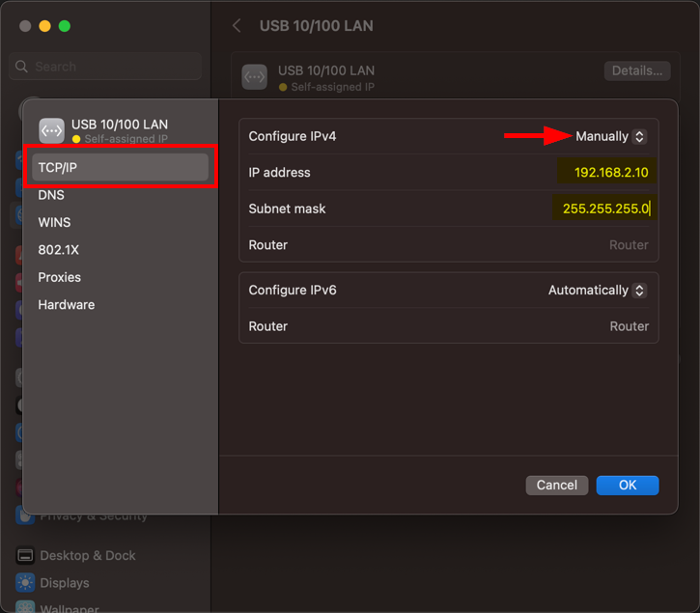Open Configure IPv6 Automatically dropdown
Viewport: 700px width, 613px height.
[x=598, y=291]
